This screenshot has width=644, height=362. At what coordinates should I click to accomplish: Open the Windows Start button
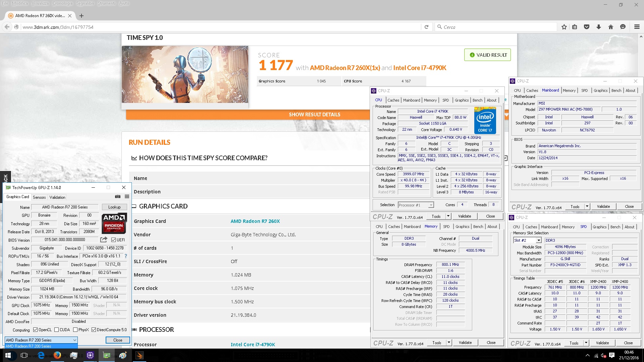8,355
